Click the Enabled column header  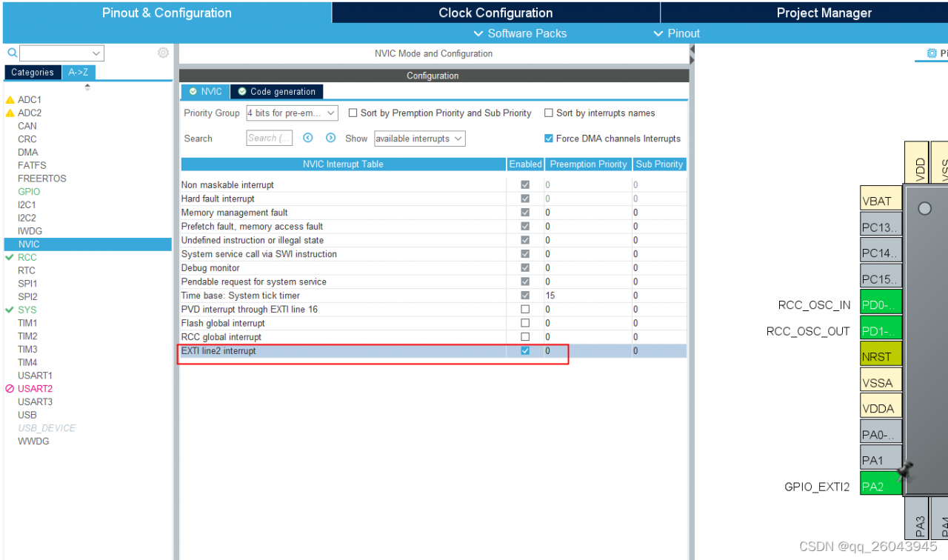pyautogui.click(x=525, y=164)
